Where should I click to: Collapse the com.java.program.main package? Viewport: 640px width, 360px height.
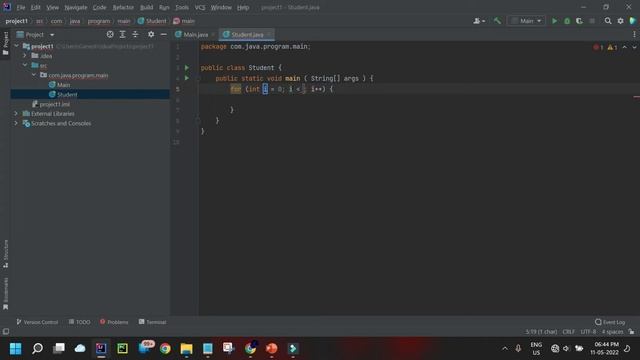34,75
